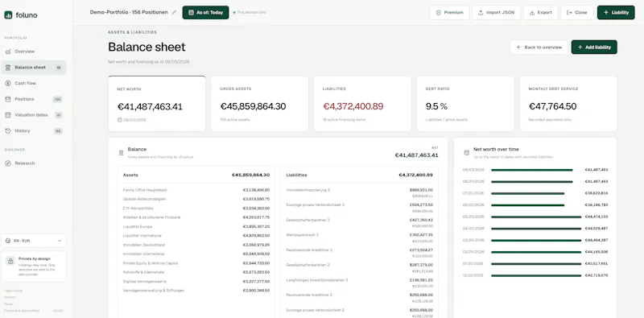Click Langfristiges Investitionsdarlehen 3 liability

click(x=359, y=283)
